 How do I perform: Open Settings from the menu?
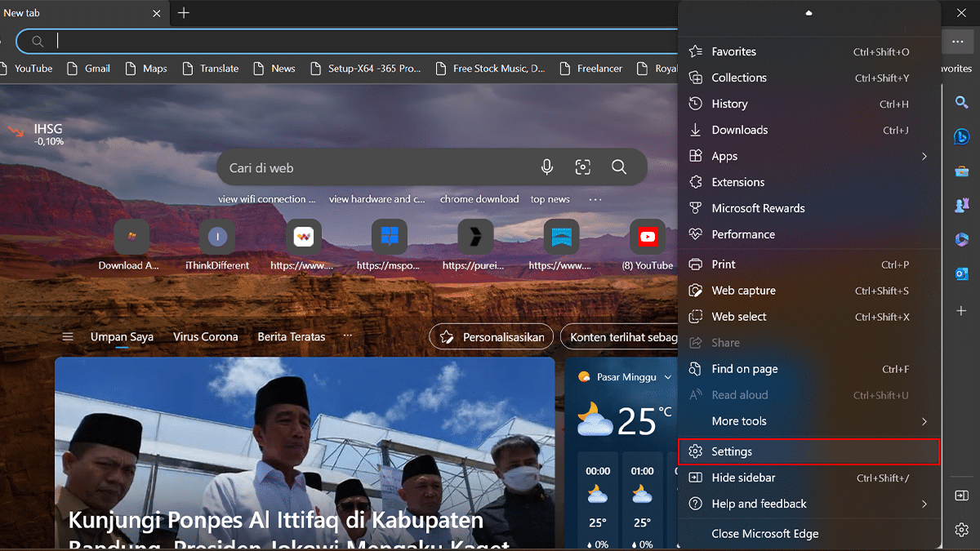732,451
